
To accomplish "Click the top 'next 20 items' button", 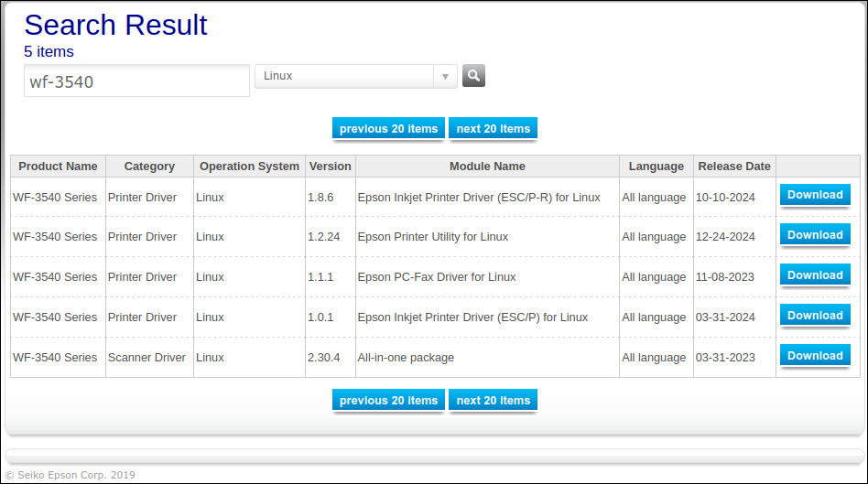I will click(493, 129).
